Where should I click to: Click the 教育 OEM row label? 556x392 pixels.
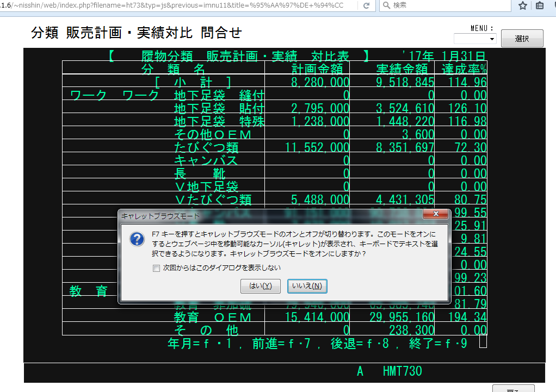pyautogui.click(x=213, y=317)
